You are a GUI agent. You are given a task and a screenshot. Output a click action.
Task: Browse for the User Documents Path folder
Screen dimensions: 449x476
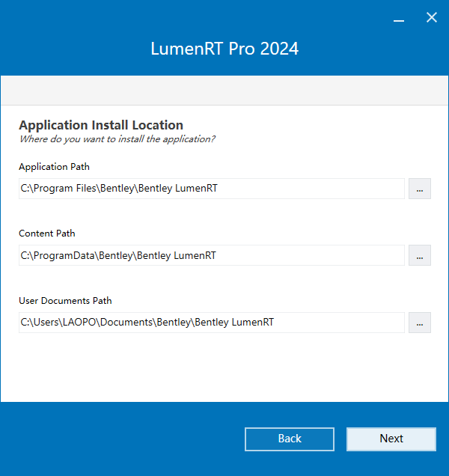tap(420, 323)
